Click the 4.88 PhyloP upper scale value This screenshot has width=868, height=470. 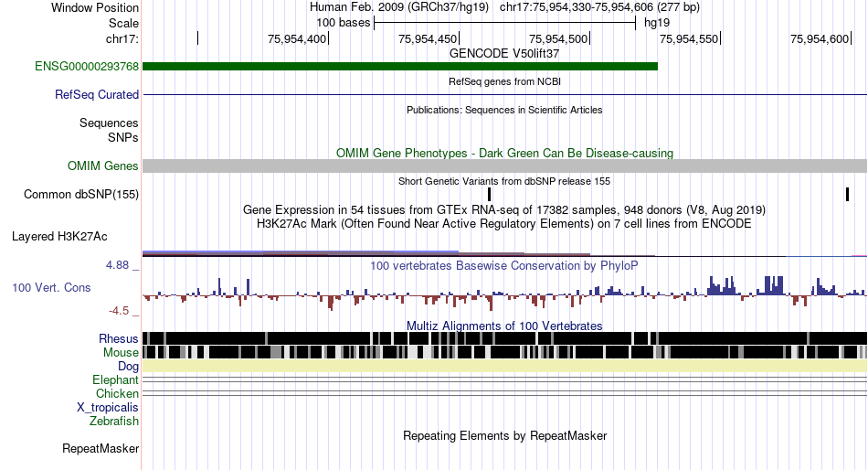117,265
